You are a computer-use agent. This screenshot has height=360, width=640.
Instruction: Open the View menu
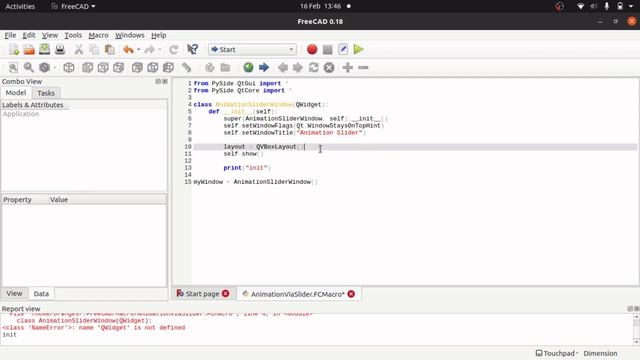pyautogui.click(x=50, y=35)
